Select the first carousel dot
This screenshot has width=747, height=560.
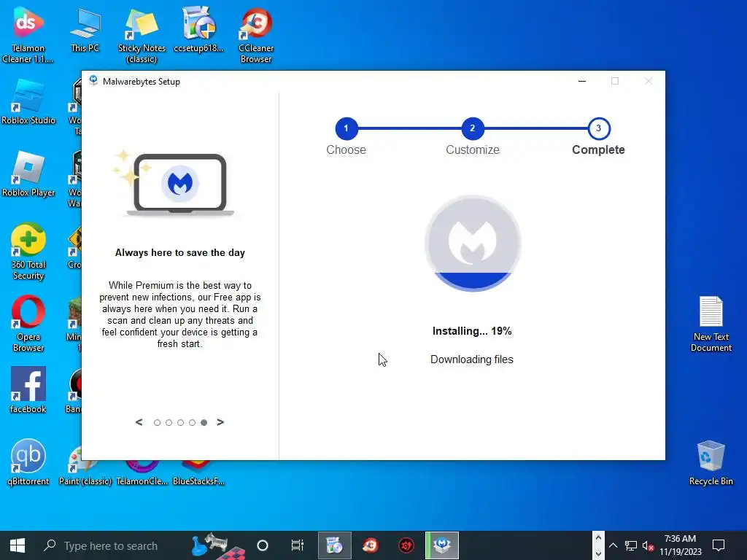pyautogui.click(x=158, y=423)
